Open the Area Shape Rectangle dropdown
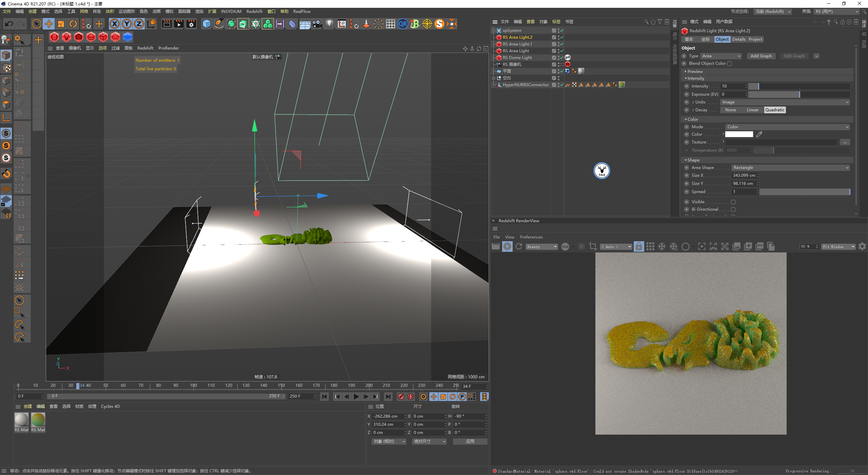Viewport: 868px width, 475px height. point(791,168)
